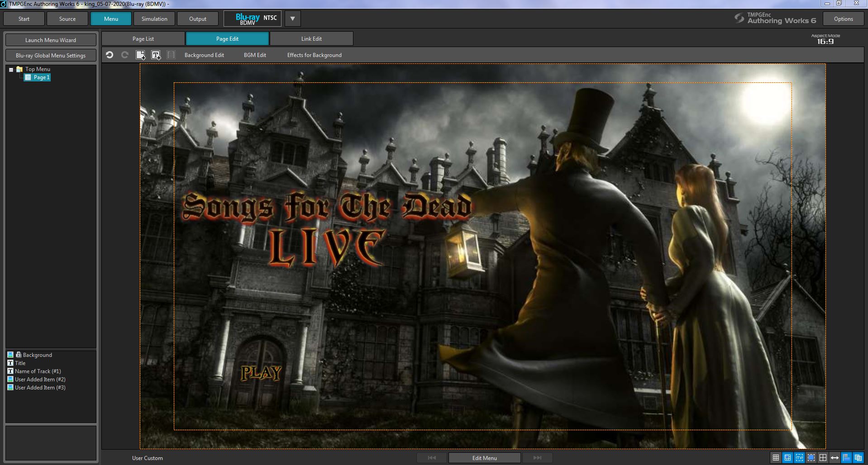
Task: Add a new text item to page
Action: click(156, 55)
